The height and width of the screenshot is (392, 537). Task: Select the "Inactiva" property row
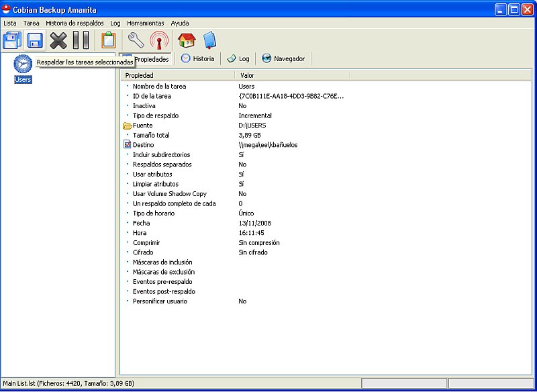(326, 106)
